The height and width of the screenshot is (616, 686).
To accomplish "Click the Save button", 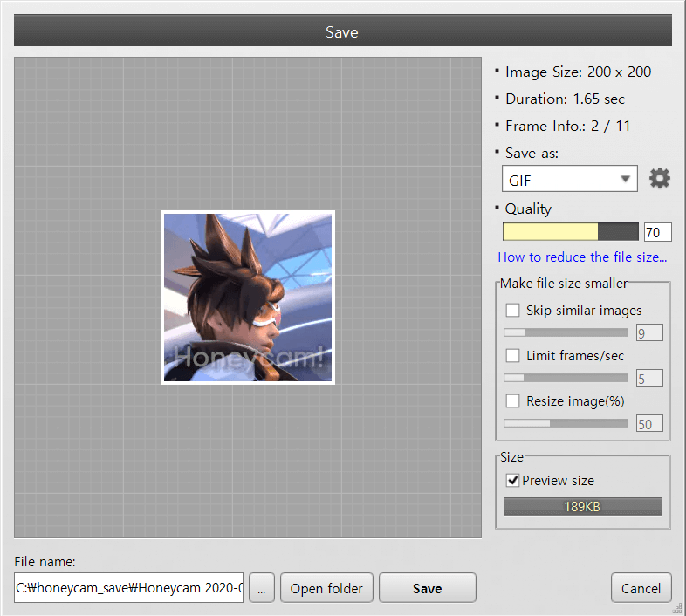I will tap(427, 588).
